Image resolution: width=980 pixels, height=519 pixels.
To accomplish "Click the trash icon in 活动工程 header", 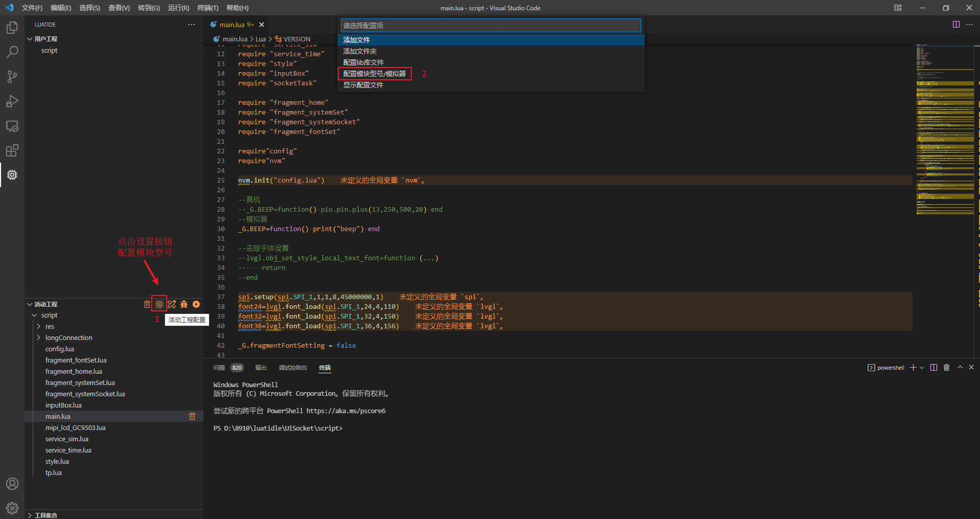I will (x=147, y=304).
